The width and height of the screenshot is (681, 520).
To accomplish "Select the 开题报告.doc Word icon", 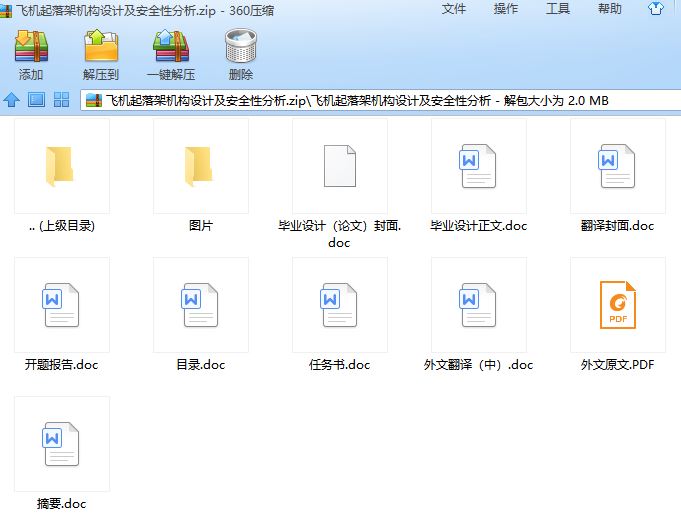I will tap(61, 305).
